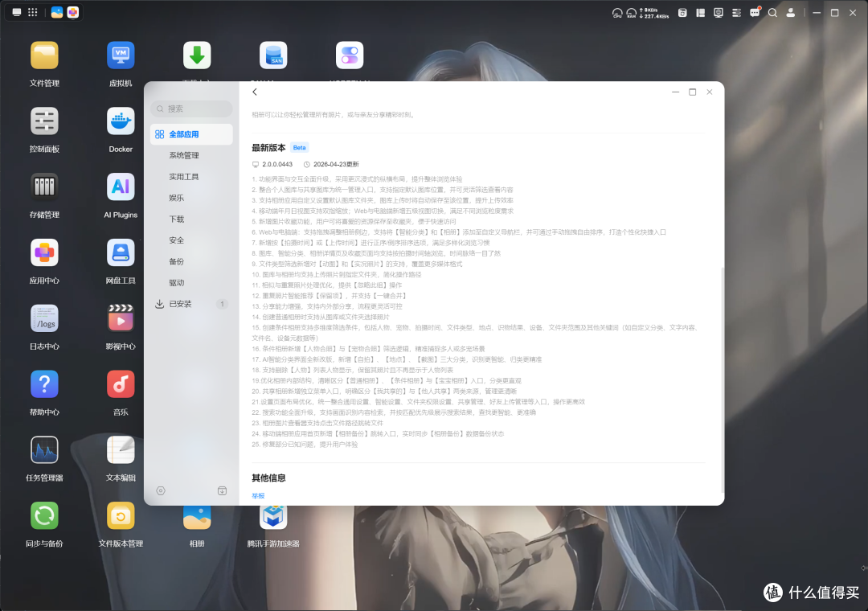The image size is (868, 611).
Task: Open the user account icon
Action: 791,12
